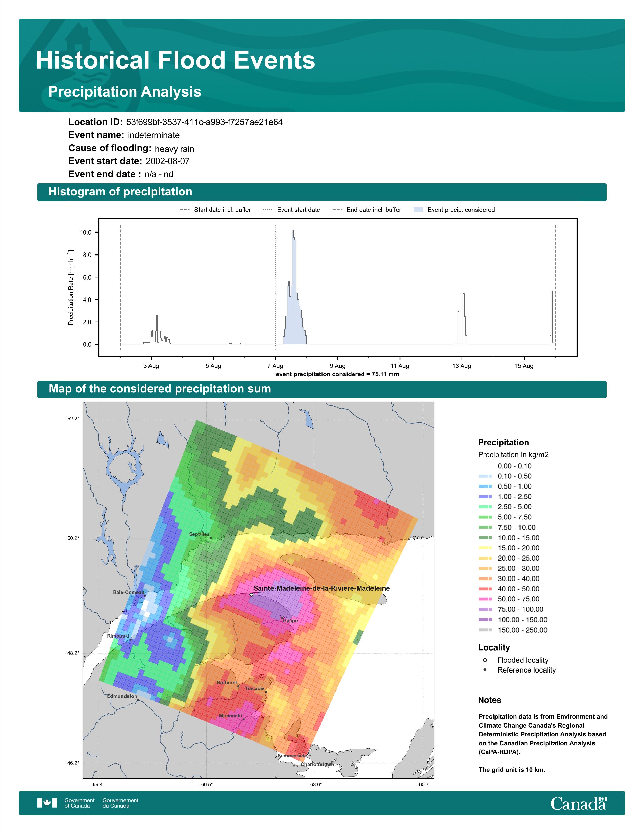Click the Start date incl. buffer legend entry
Image resolution: width=644 pixels, height=834 pixels.
point(216,210)
